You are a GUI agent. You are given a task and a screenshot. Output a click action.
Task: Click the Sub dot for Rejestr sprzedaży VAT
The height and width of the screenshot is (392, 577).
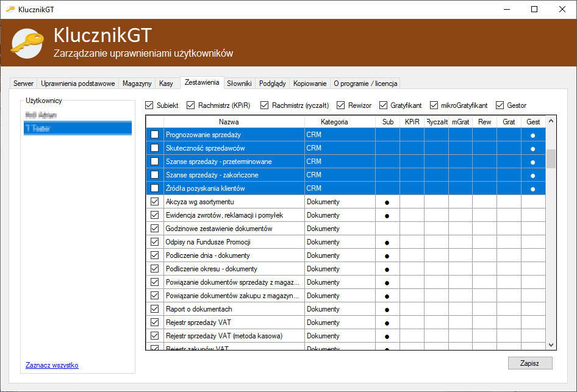[387, 323]
